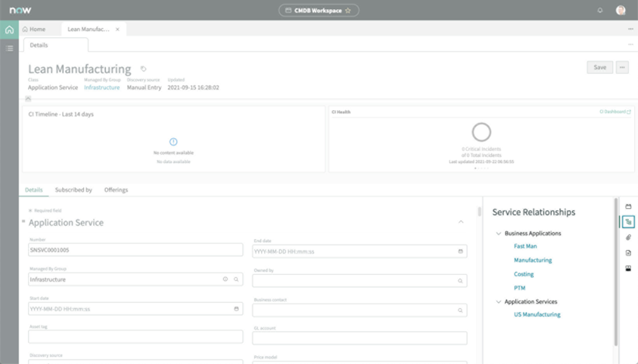Click the Owned by input field
The width and height of the screenshot is (638, 364).
360,281
